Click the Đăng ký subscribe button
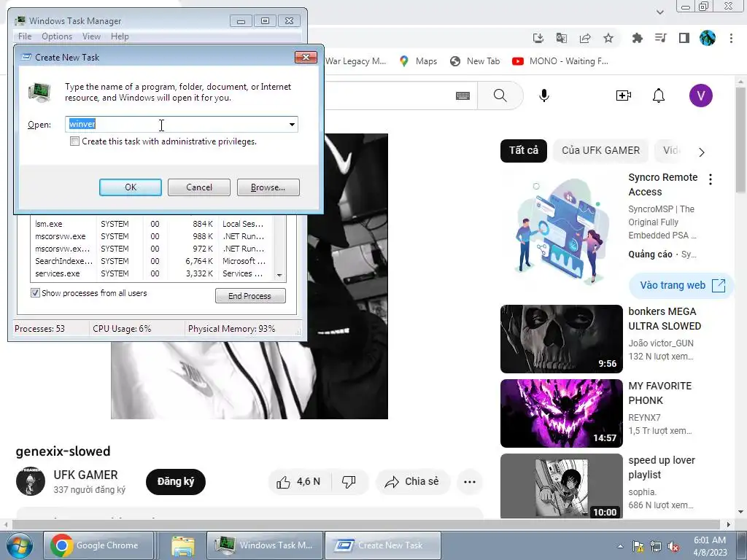Viewport: 747px width, 560px height. (176, 482)
